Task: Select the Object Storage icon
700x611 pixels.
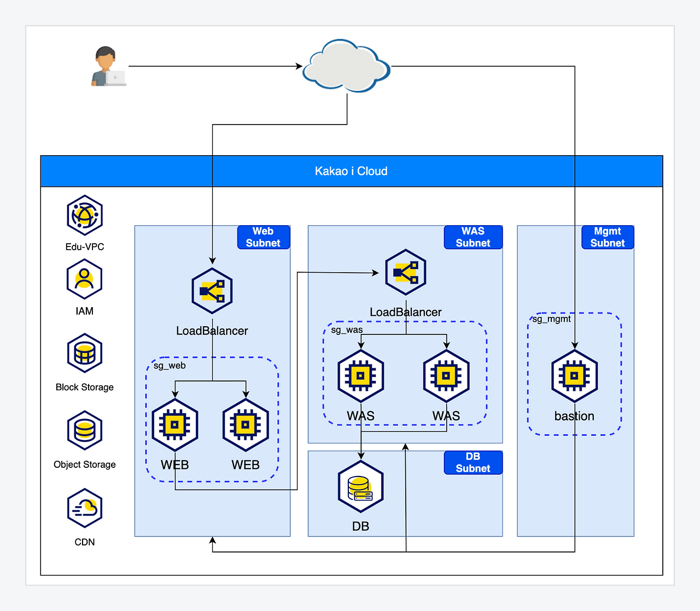Action: coord(85,431)
